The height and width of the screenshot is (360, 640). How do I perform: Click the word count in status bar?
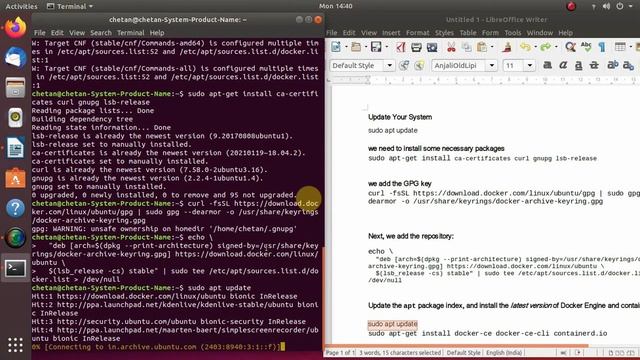(400, 353)
